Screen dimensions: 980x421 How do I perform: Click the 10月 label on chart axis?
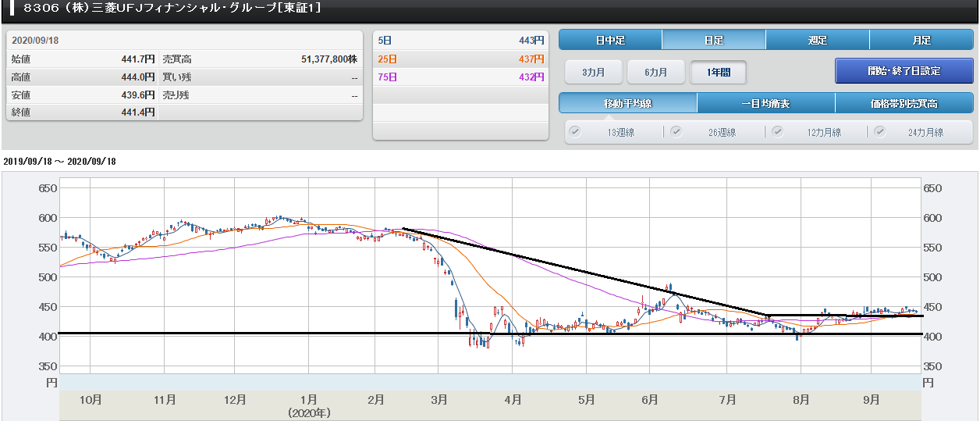click(x=91, y=399)
